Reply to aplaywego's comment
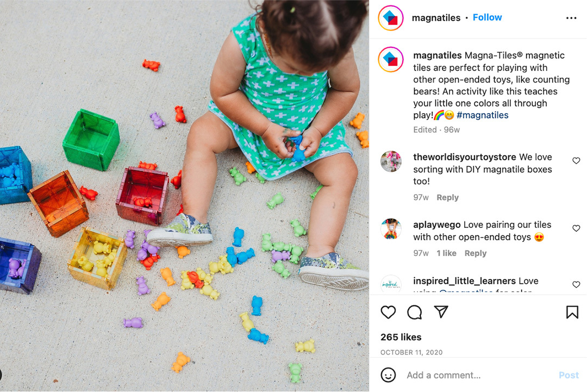The width and height of the screenshot is (587, 392). coord(476,253)
